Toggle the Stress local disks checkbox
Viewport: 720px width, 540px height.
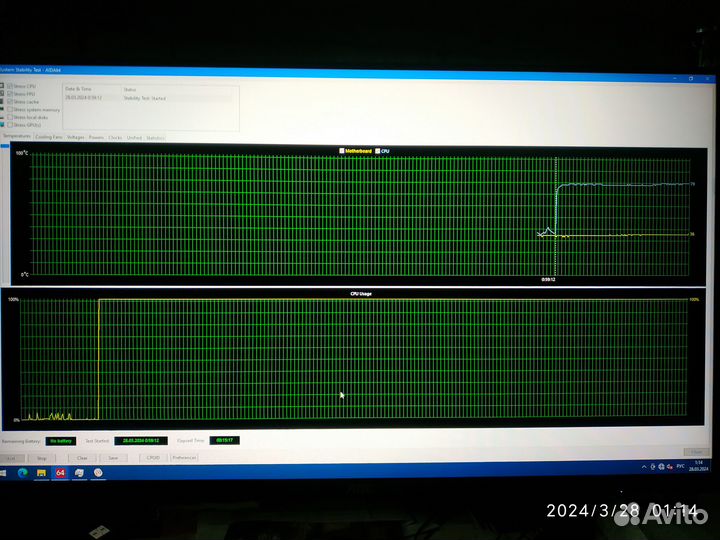[10, 117]
